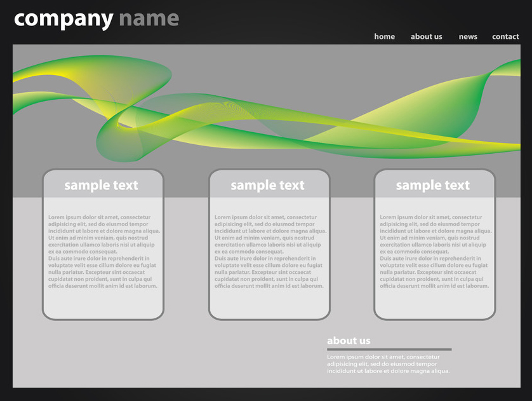Click the lorem ipsum text under bottom about us
This screenshot has height=401, width=532.
(x=388, y=364)
